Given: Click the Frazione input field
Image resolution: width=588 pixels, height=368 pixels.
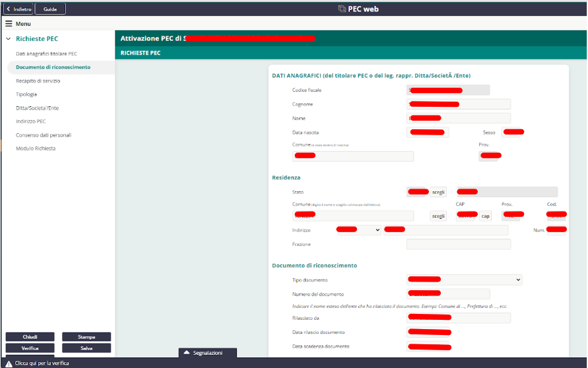Looking at the screenshot, I should 459,244.
